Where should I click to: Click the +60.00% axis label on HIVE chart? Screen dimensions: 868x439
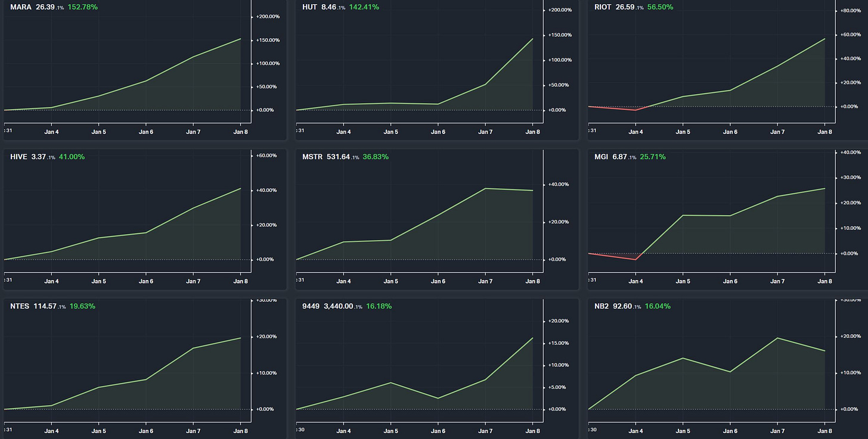point(266,155)
